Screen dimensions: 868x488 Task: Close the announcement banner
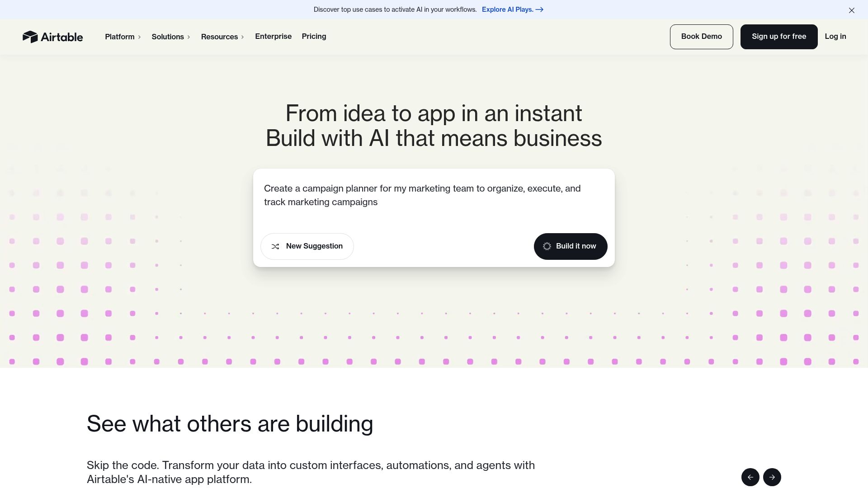coord(851,10)
